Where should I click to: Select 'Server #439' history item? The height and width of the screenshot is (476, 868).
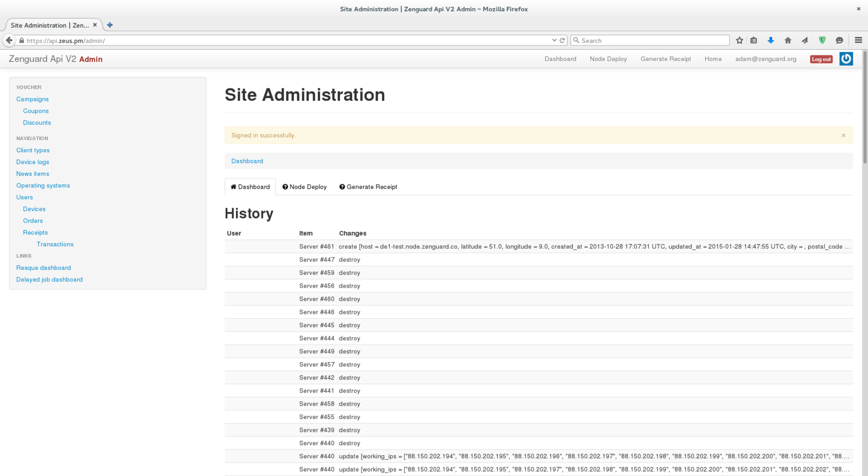pos(316,430)
